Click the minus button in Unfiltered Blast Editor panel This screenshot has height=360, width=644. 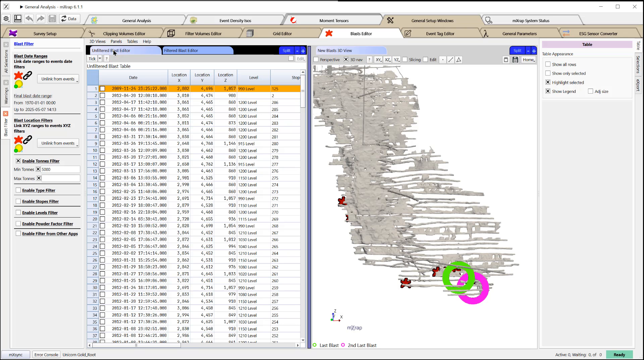[297, 51]
